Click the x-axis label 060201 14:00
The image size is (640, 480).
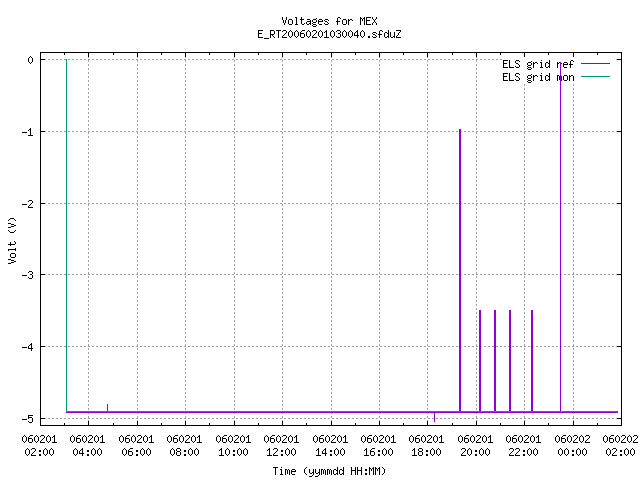pos(330,446)
